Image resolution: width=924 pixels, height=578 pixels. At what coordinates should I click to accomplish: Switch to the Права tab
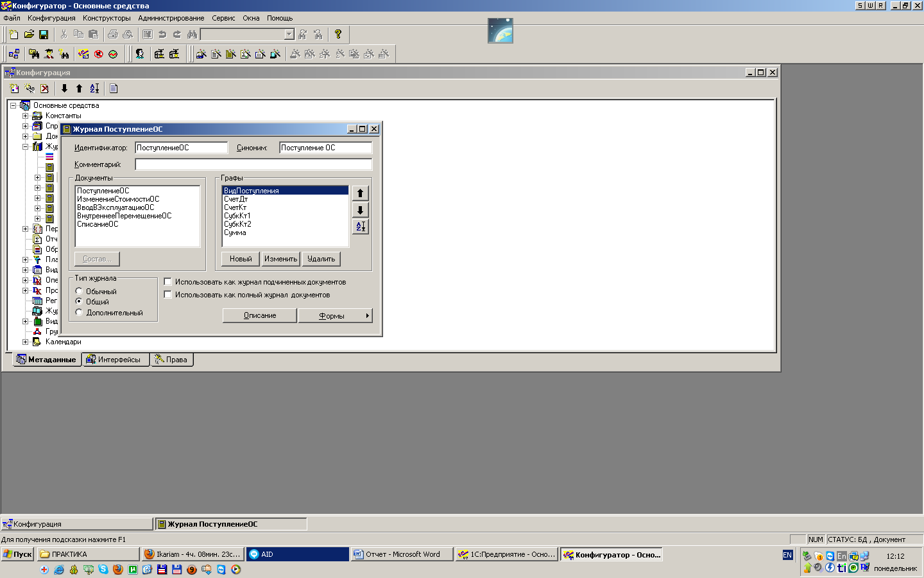tap(171, 360)
